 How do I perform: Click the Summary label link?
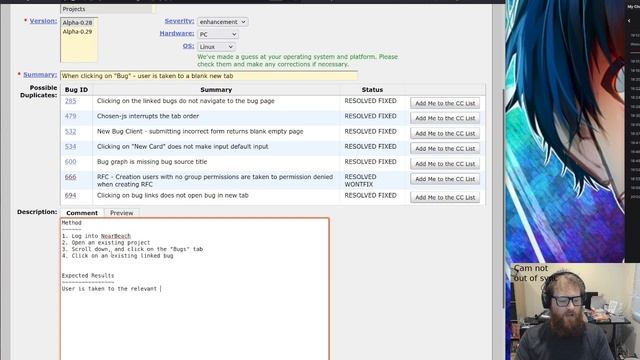[40, 74]
